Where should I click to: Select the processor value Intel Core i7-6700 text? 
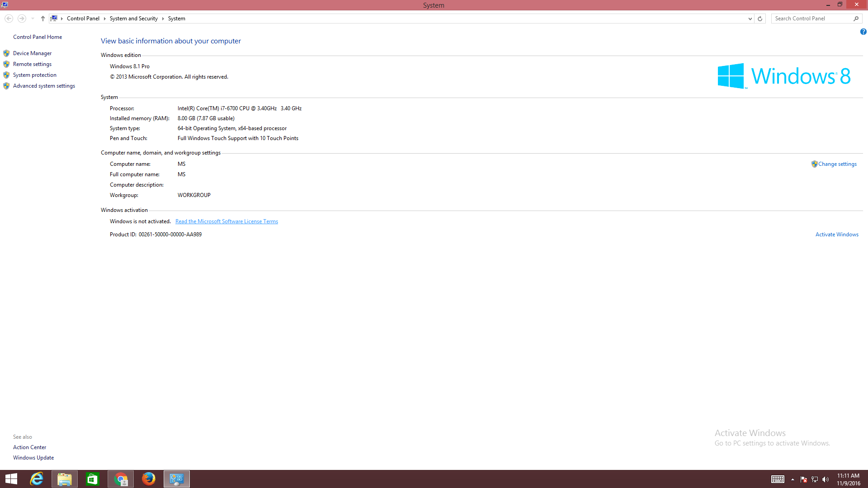pos(240,108)
